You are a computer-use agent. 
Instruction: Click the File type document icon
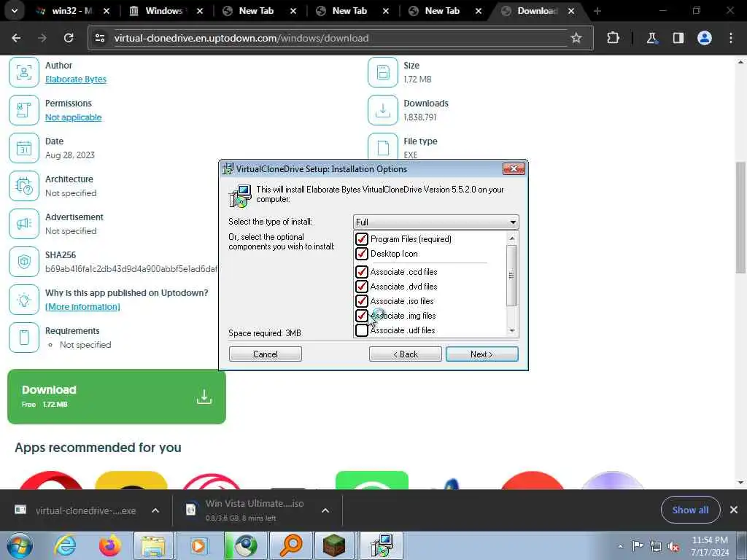pyautogui.click(x=382, y=147)
